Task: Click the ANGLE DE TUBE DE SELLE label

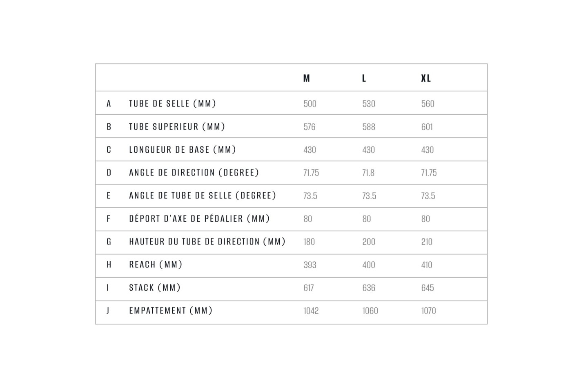Action: point(203,196)
